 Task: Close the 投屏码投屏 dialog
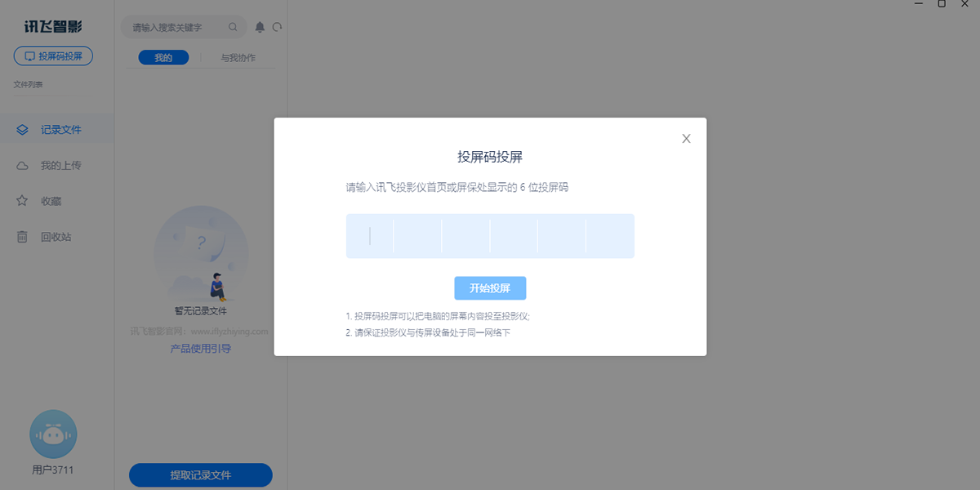click(686, 139)
